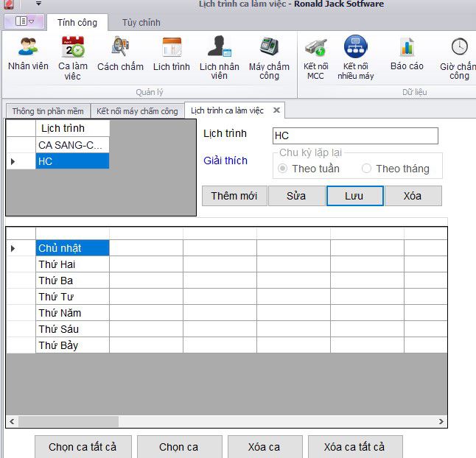
Task: Click the horizontal scrollbar of the schedule grid
Action: (x=68, y=422)
